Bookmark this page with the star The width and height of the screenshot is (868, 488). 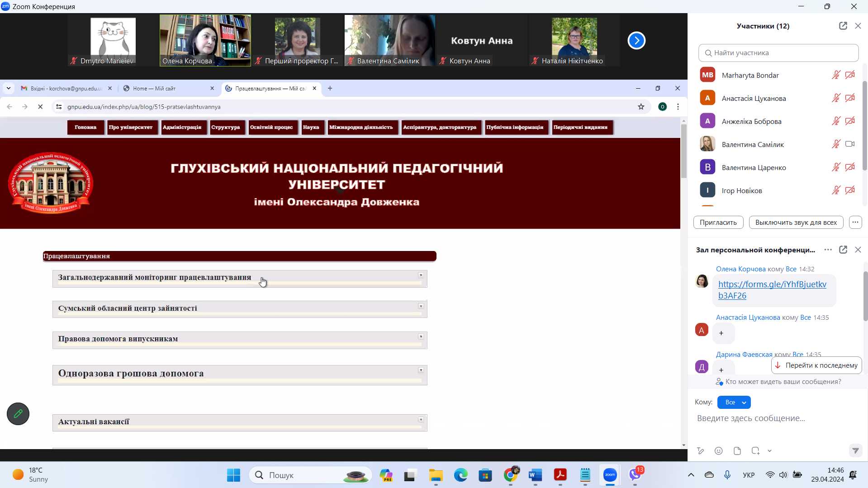(641, 107)
